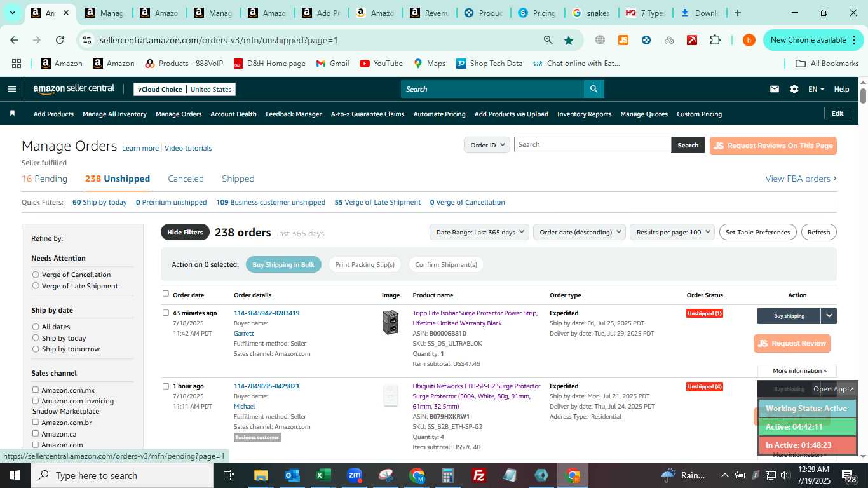Open the settings gear in Seller Central
The width and height of the screenshot is (868, 488).
click(794, 89)
